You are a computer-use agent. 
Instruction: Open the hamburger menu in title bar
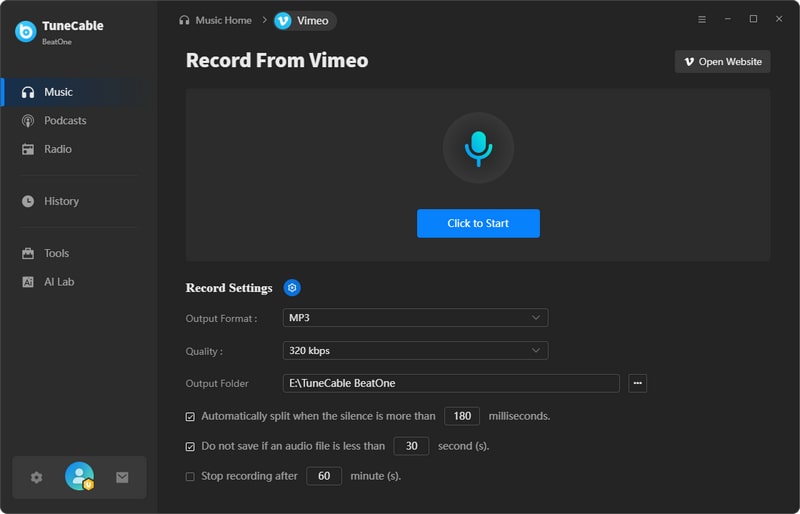pos(702,19)
